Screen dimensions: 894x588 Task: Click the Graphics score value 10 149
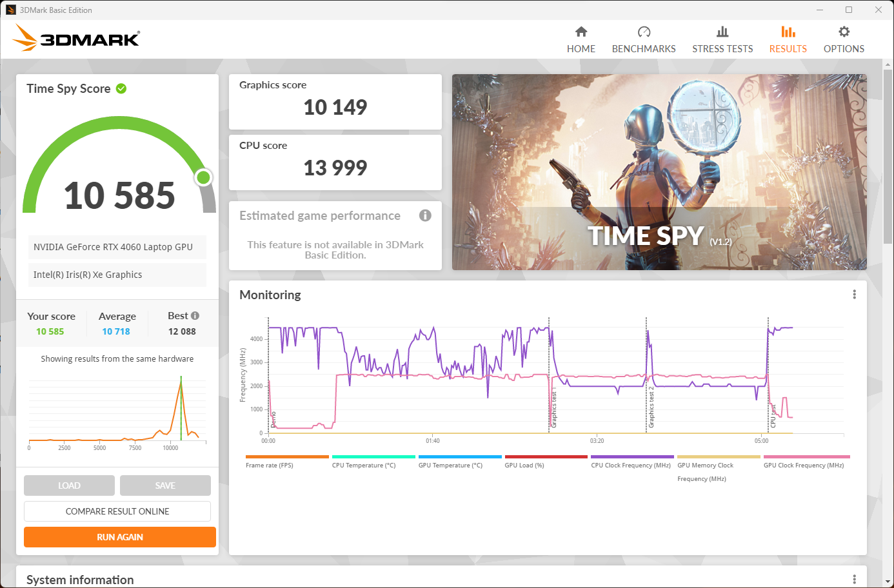(x=335, y=107)
